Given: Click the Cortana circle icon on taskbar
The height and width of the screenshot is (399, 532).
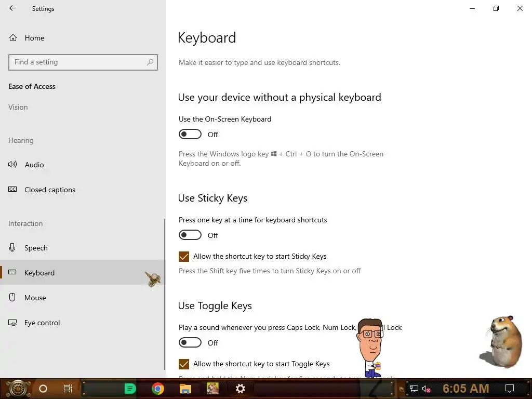Looking at the screenshot, I should (43, 389).
